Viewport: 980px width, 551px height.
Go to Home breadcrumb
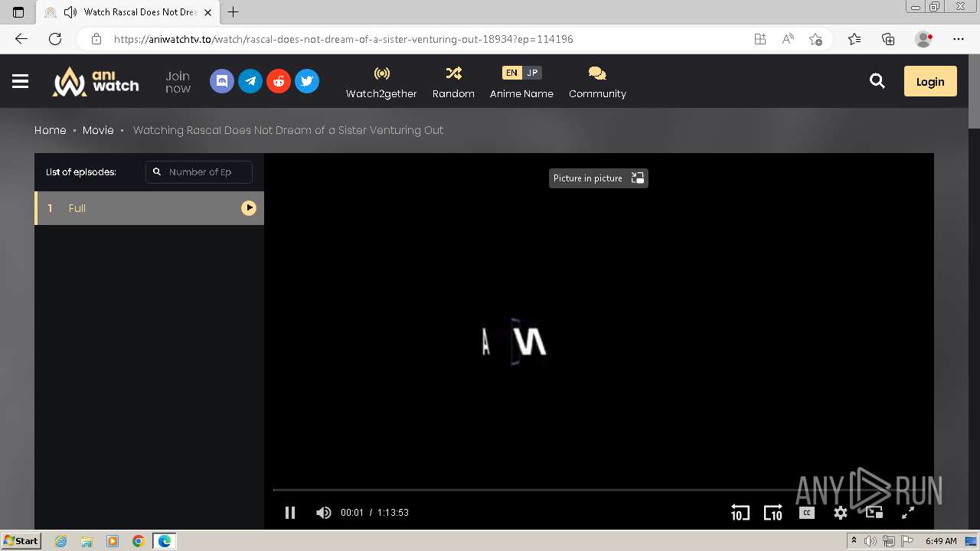click(x=51, y=130)
